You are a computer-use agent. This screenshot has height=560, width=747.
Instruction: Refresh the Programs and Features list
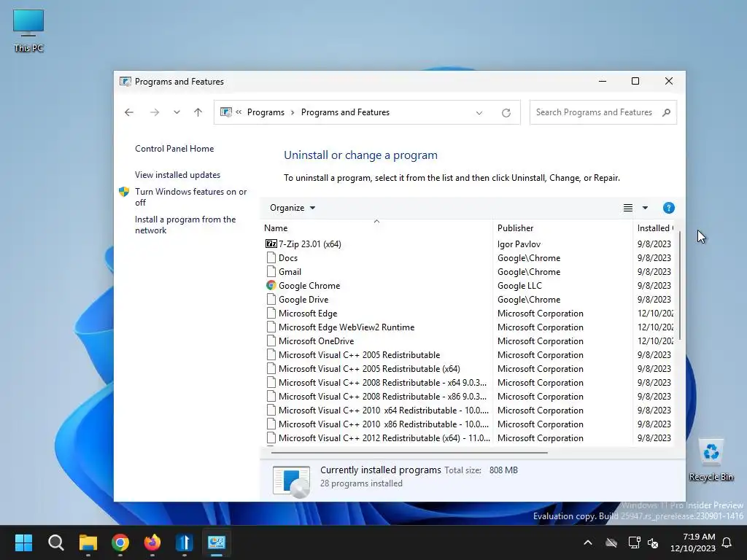click(506, 113)
